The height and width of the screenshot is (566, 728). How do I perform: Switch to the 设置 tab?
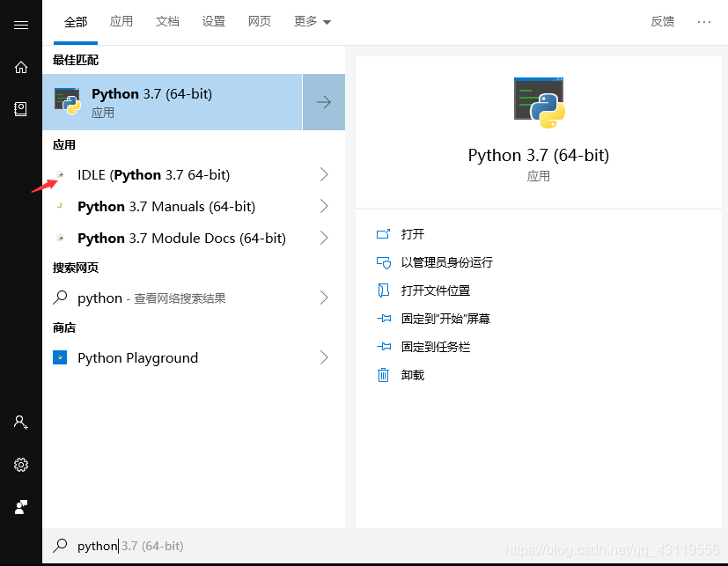[214, 21]
